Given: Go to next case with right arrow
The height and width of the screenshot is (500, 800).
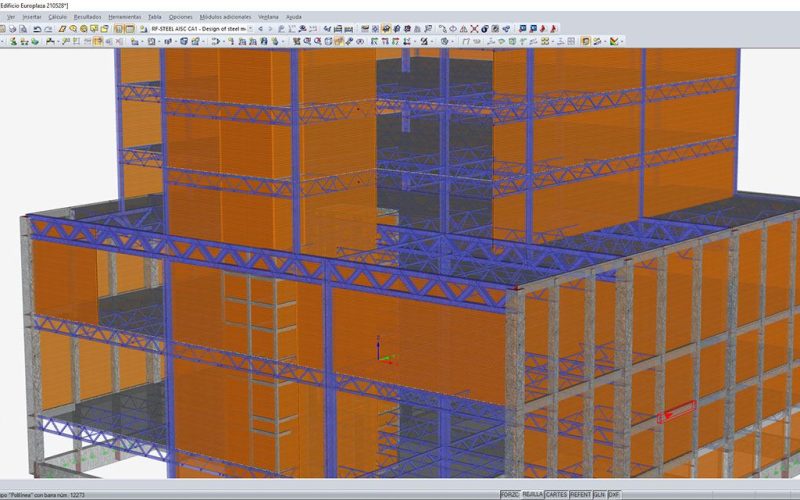Looking at the screenshot, I should click(270, 29).
